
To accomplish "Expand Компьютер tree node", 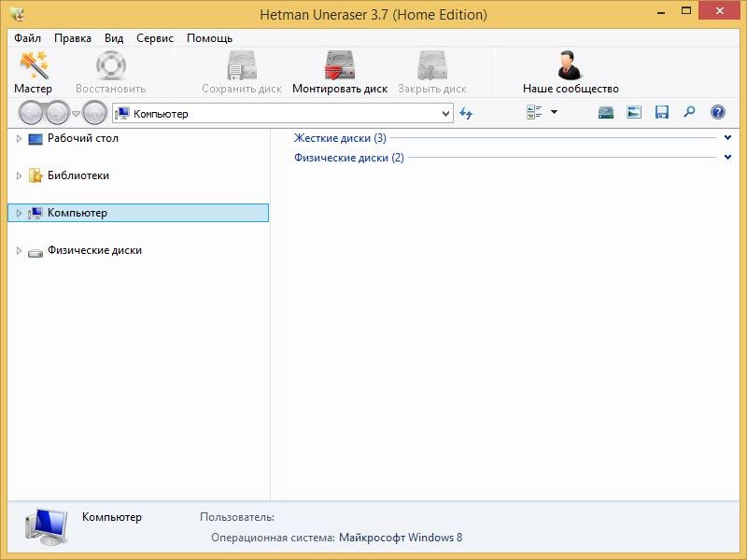I will 19,213.
